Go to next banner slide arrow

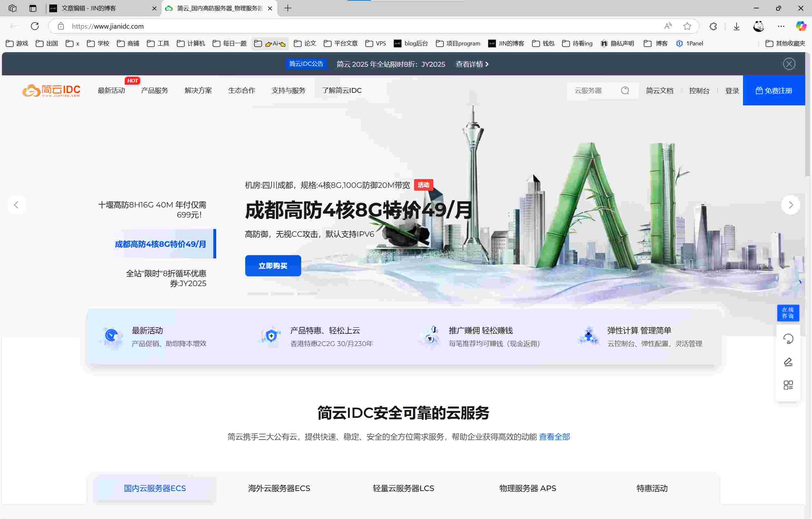[x=791, y=205]
